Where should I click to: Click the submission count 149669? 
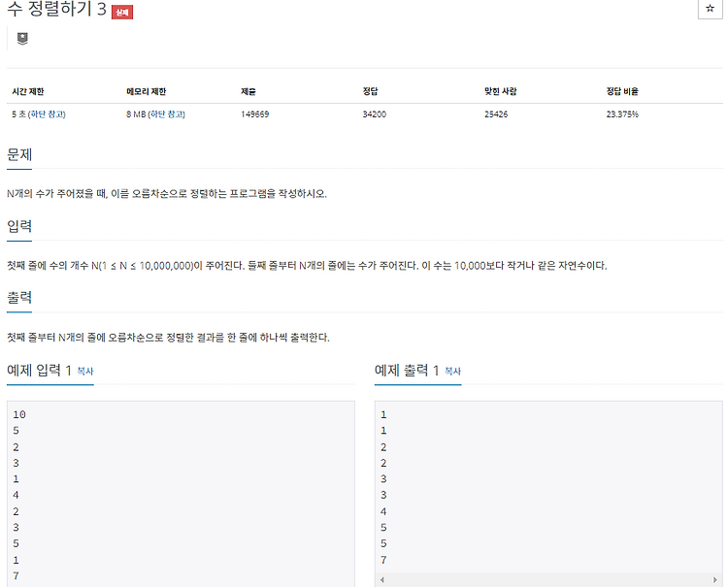255,114
